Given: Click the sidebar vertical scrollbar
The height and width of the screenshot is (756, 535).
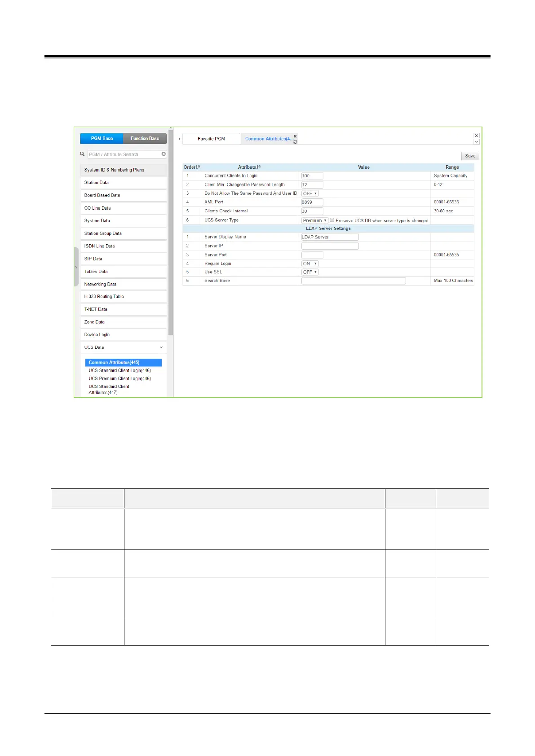Looking at the screenshot, I should pos(171,232).
